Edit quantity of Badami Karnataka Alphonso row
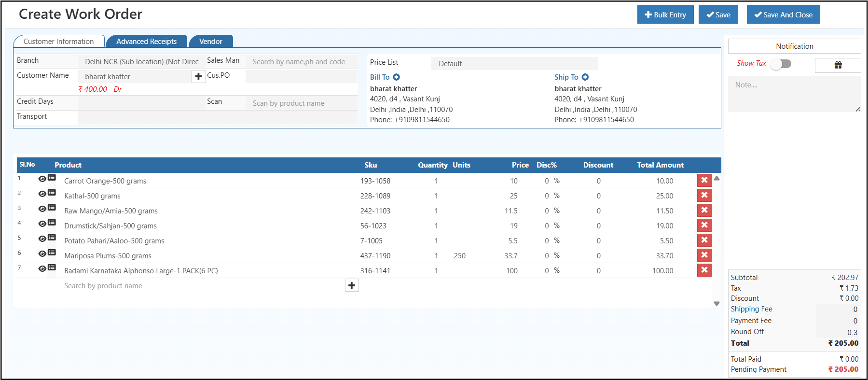Image resolution: width=868 pixels, height=380 pixels. [436, 270]
